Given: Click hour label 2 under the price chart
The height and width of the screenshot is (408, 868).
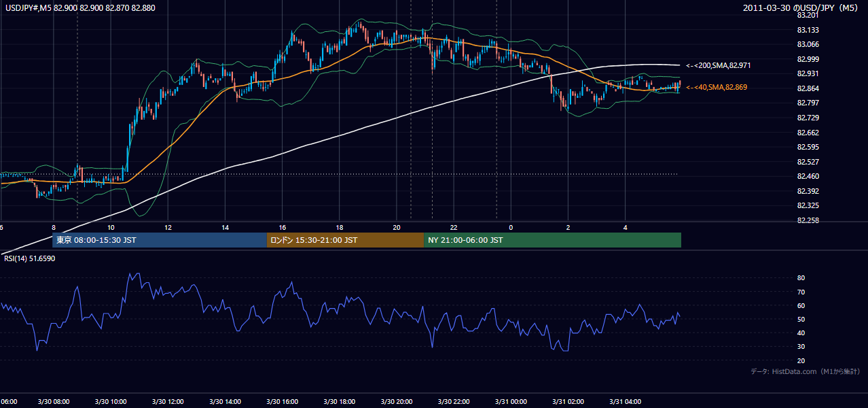Looking at the screenshot, I should 568,228.
